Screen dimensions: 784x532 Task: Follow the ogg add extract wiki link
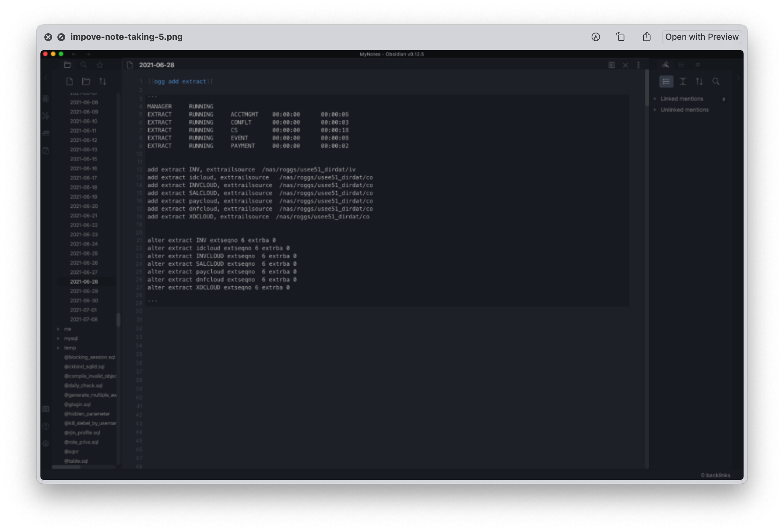180,81
